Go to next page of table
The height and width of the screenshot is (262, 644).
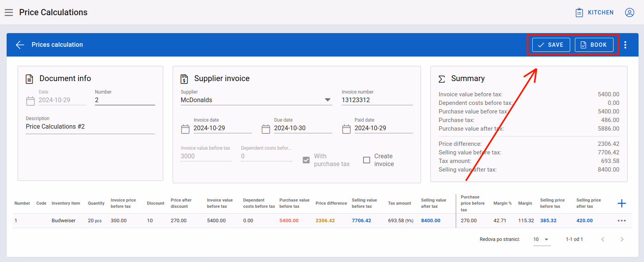pos(622,239)
